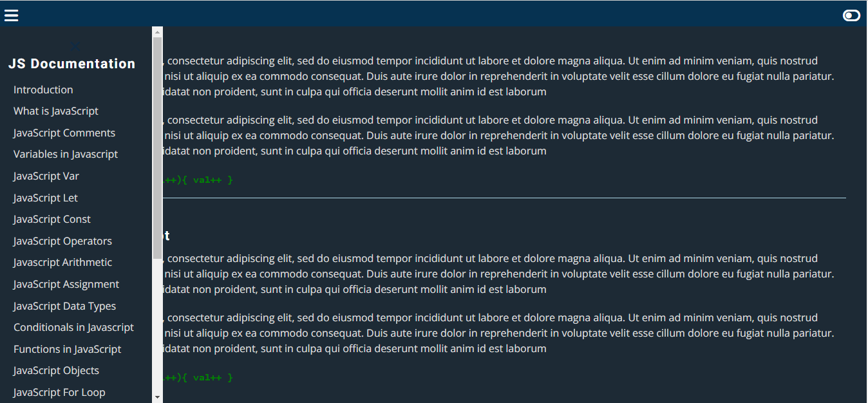This screenshot has height=403, width=868.
Task: Navigate to JavaScript Comments
Action: pos(64,133)
